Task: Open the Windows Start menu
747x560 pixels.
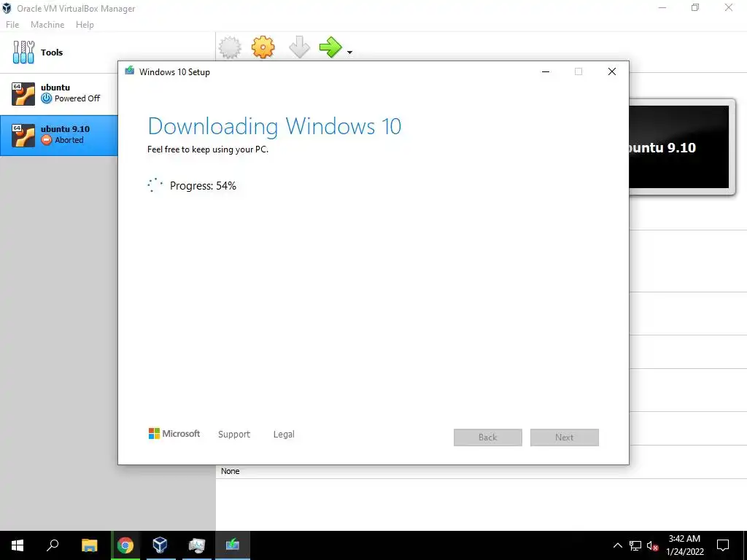Action: (18, 545)
